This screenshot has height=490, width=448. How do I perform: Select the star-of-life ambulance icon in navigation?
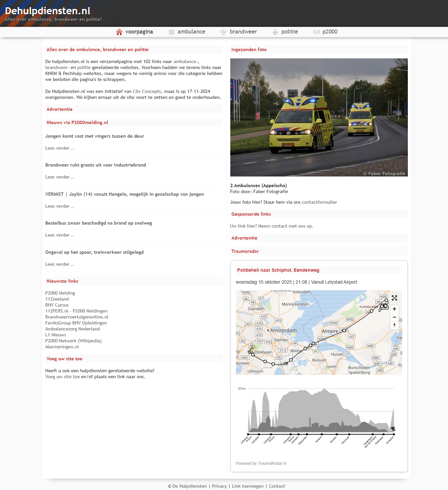pos(172,32)
